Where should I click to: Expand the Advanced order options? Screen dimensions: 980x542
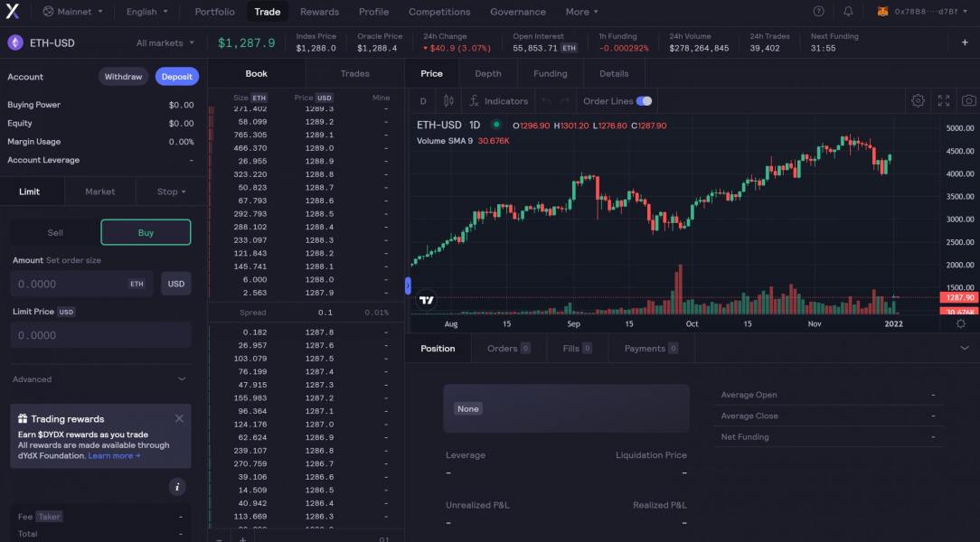[x=100, y=379]
